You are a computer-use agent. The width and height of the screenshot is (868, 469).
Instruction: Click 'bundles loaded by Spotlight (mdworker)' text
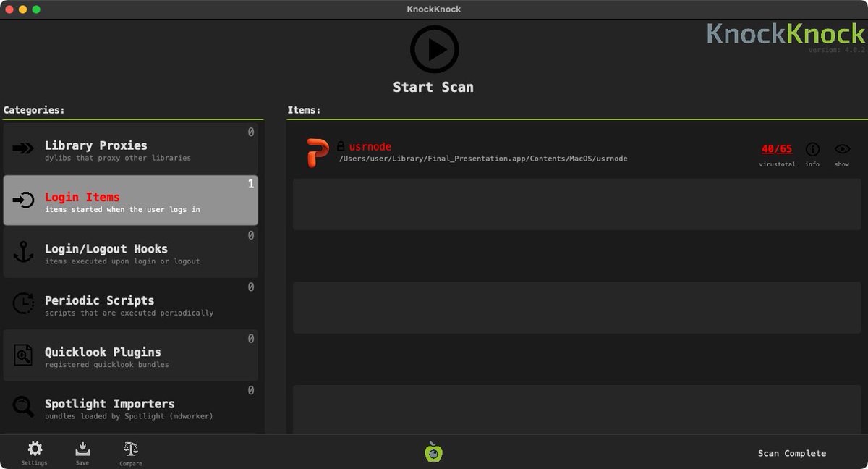pos(129,416)
